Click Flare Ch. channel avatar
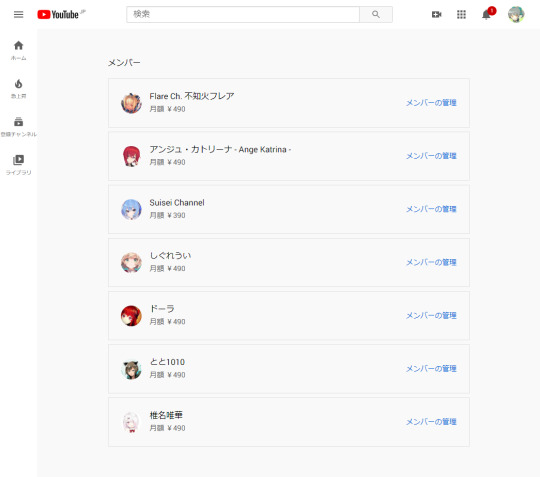 click(131, 103)
